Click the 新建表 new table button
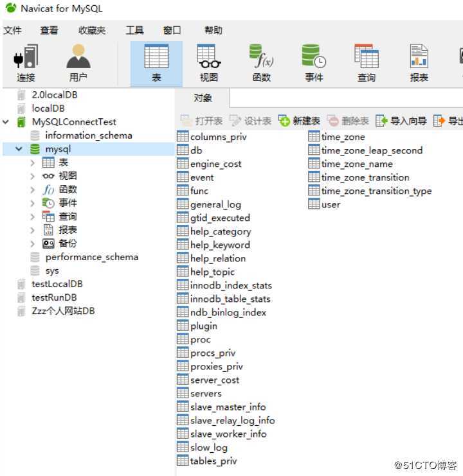The height and width of the screenshot is (476, 463). 299,121
